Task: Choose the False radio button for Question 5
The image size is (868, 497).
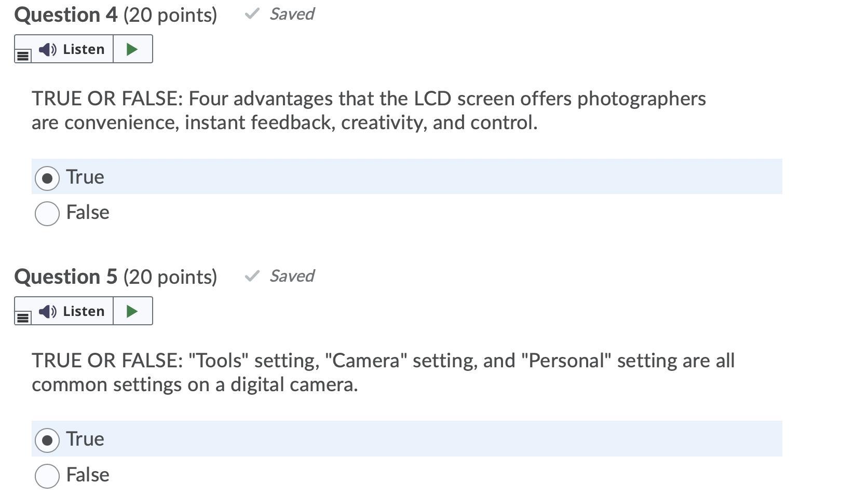Action: click(x=47, y=475)
